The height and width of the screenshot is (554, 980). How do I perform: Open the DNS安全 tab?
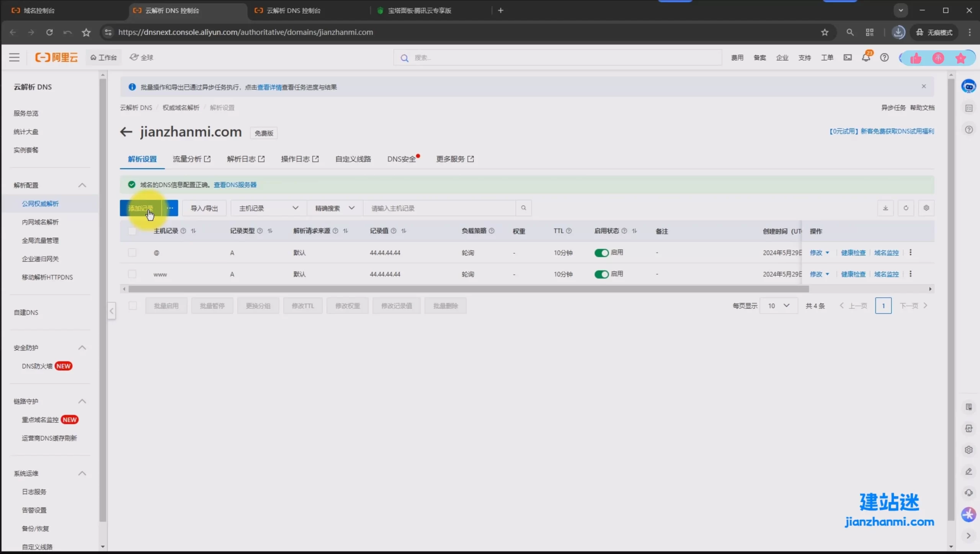(x=401, y=159)
